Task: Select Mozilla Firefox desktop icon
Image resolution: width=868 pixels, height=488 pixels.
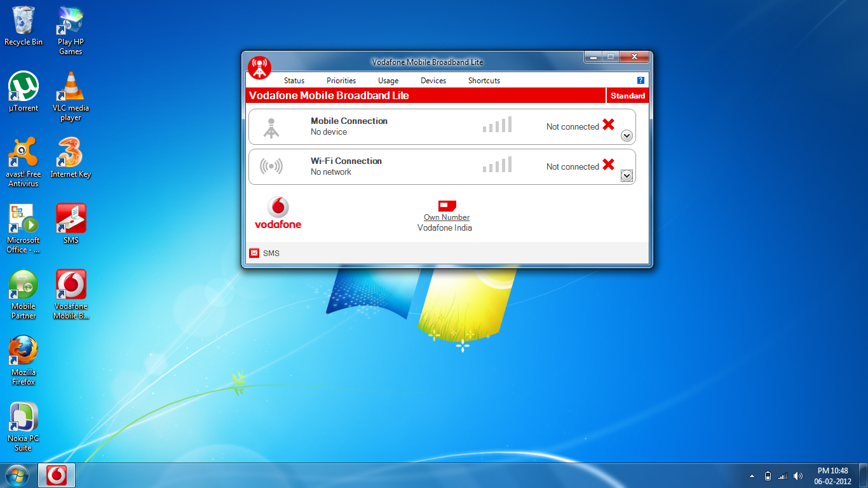Action: [x=24, y=361]
